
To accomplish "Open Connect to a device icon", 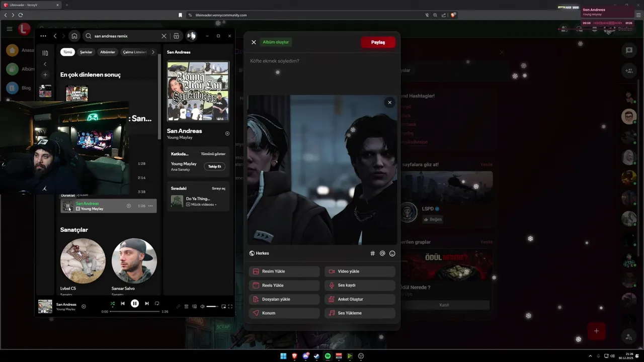I will 194,306.
